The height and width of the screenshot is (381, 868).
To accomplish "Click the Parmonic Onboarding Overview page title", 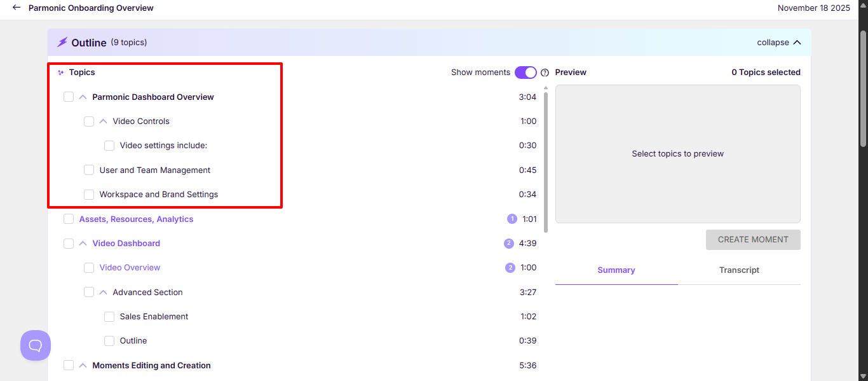I will [x=91, y=8].
